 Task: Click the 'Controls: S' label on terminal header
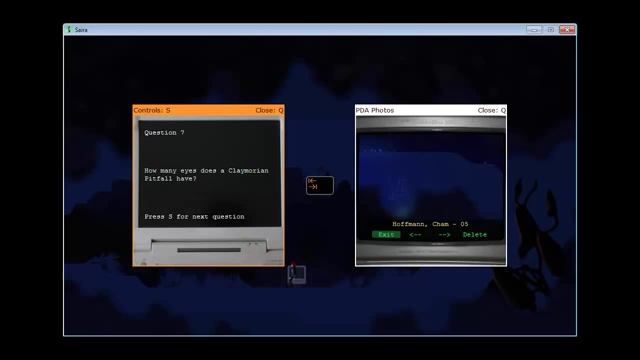pyautogui.click(x=152, y=110)
